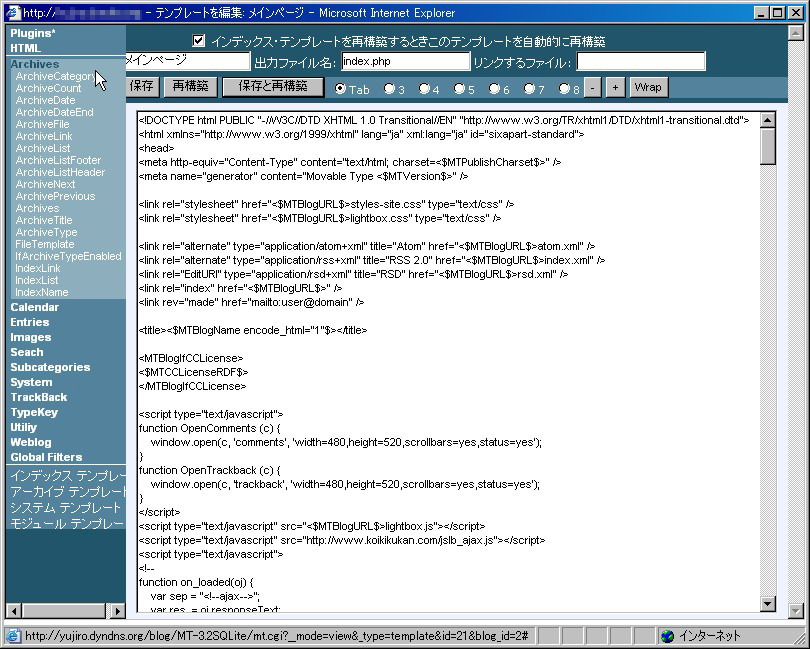Click the code editor scroll-up arrow
This screenshot has width=810, height=649.
(768, 120)
